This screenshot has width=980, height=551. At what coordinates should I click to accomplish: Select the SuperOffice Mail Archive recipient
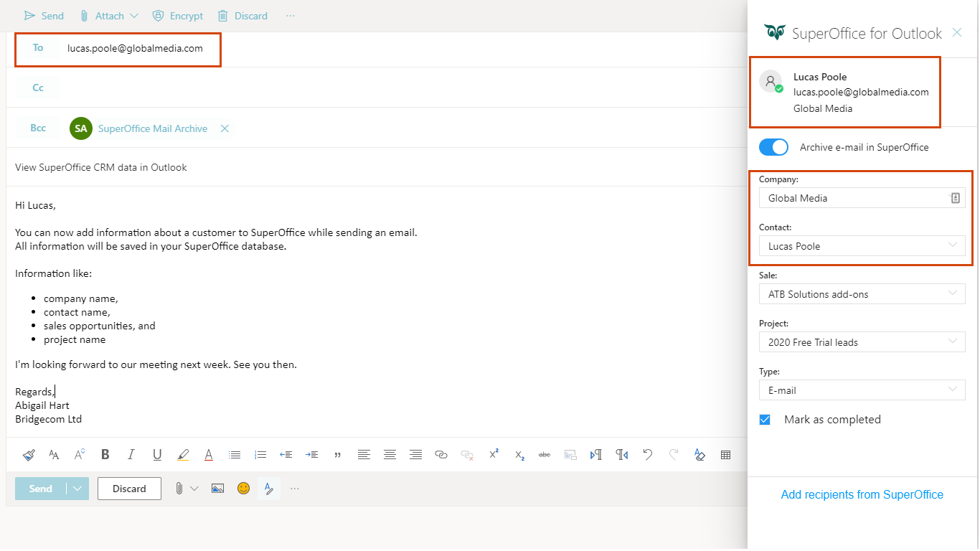138,128
